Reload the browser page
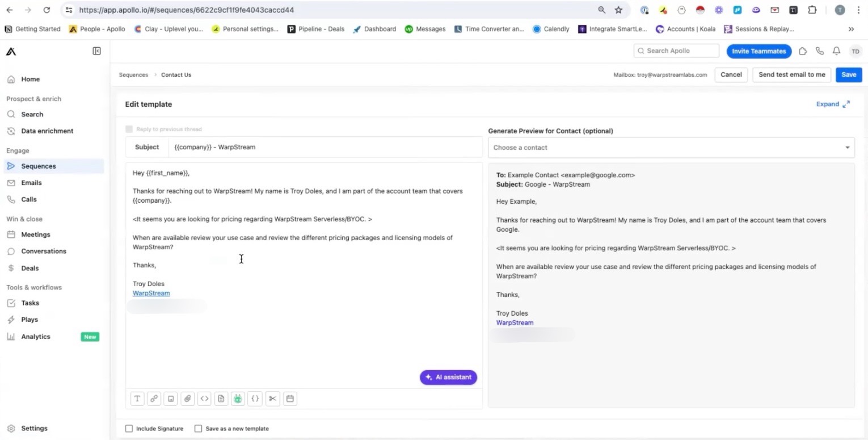The image size is (868, 440). pyautogui.click(x=47, y=10)
